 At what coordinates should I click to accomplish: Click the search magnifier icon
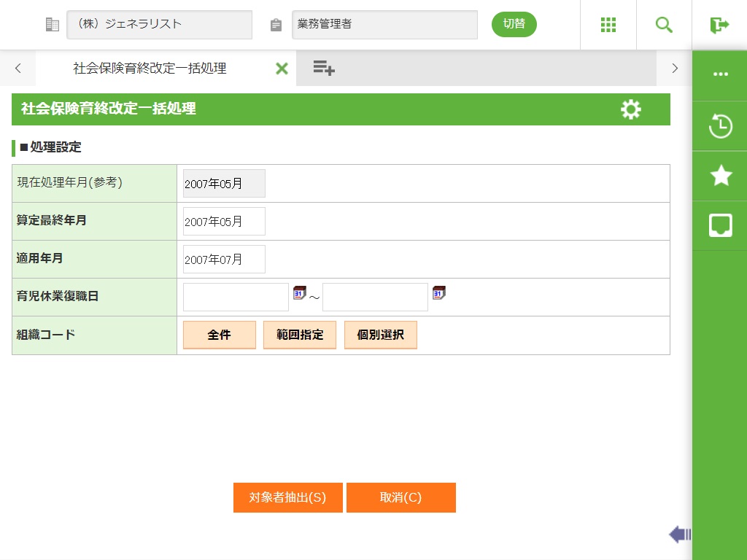[x=664, y=25]
